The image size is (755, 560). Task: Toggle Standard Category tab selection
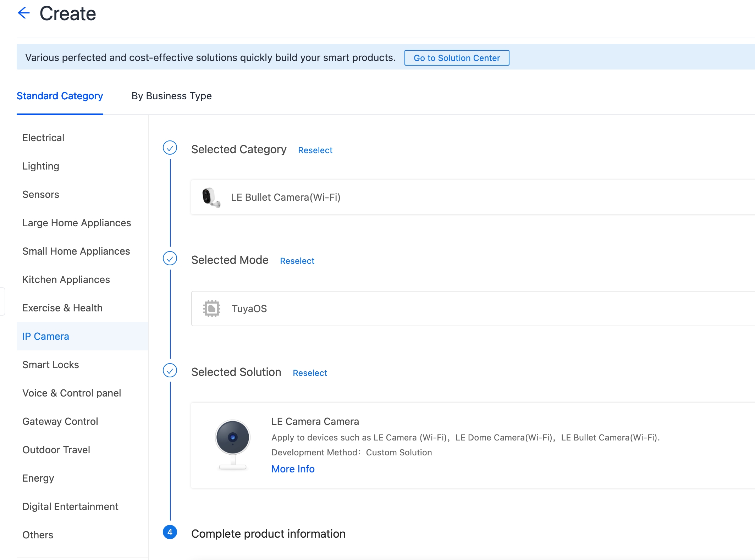click(60, 96)
